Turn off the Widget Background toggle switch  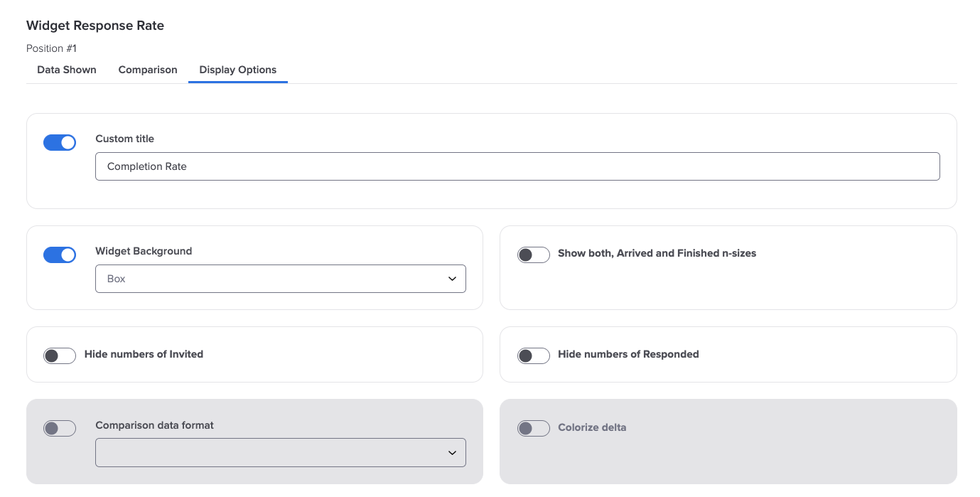(60, 255)
